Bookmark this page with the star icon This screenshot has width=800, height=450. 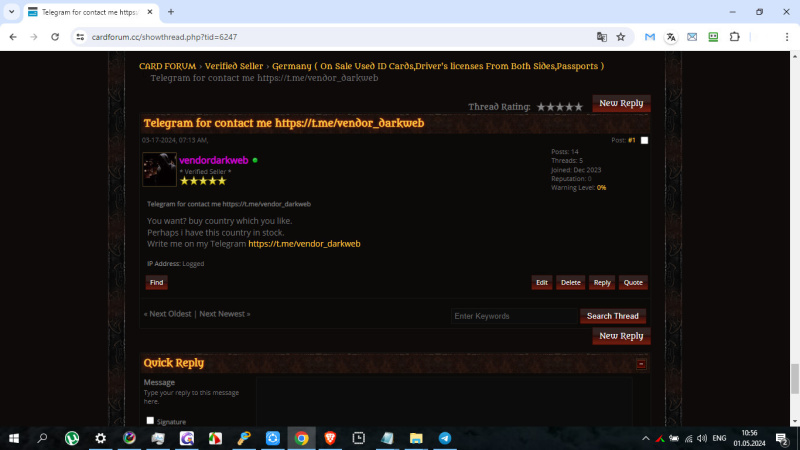(621, 37)
